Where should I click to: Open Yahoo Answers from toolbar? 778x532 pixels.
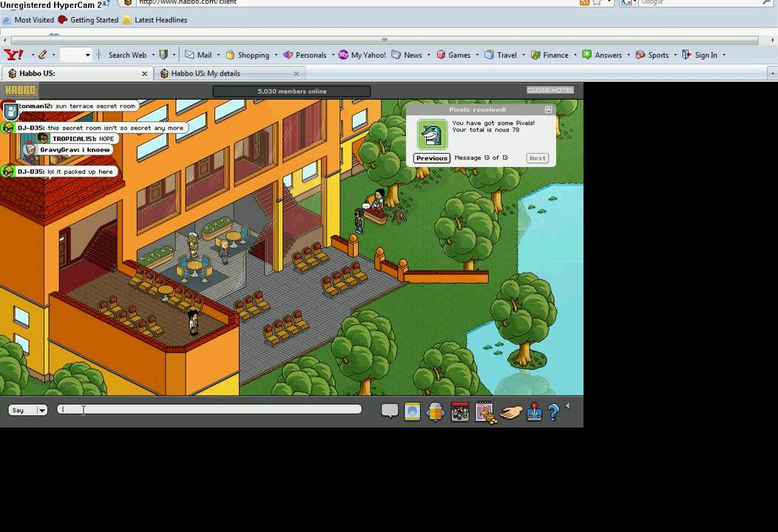(602, 55)
